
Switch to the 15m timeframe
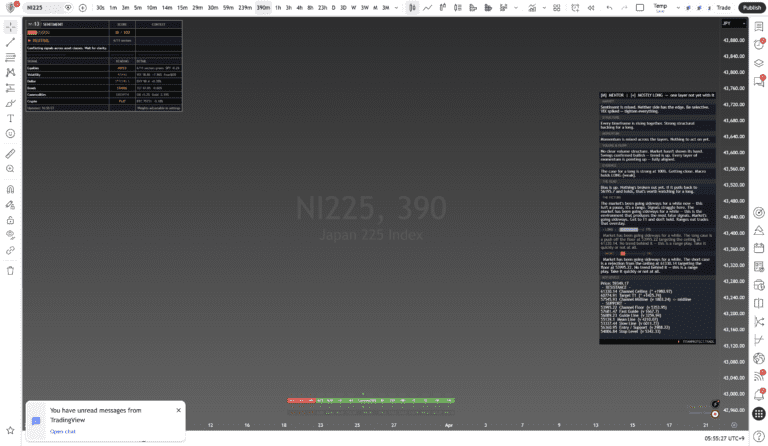(x=182, y=8)
